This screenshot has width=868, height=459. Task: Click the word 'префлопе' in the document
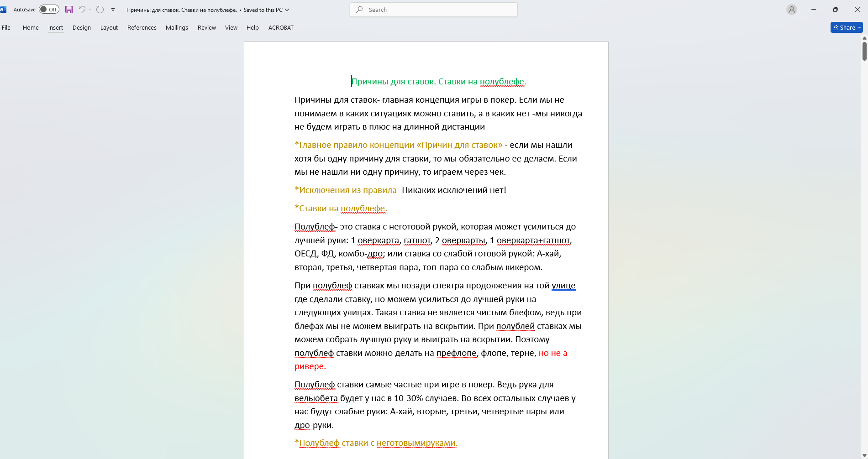click(456, 353)
